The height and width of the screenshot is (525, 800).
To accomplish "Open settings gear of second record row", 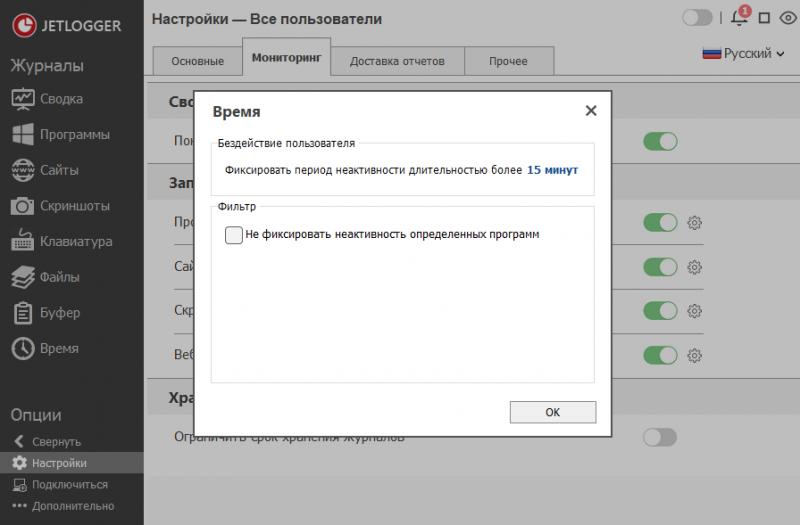I will click(x=694, y=267).
